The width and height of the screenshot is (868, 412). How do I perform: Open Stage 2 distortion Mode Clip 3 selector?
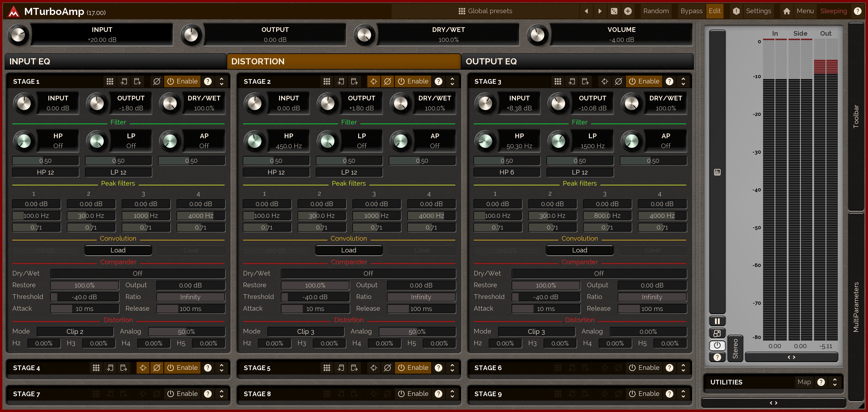(305, 331)
